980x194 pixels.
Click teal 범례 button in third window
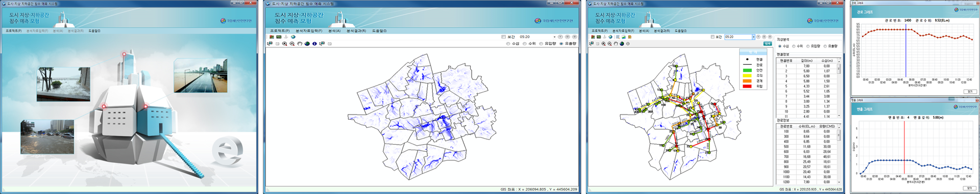pos(768,44)
